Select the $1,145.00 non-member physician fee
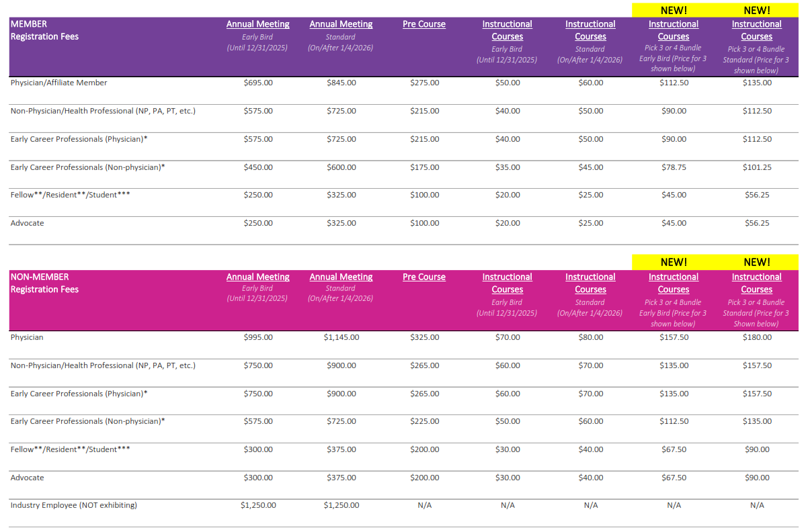Image resolution: width=808 pixels, height=532 pixels. 341,337
